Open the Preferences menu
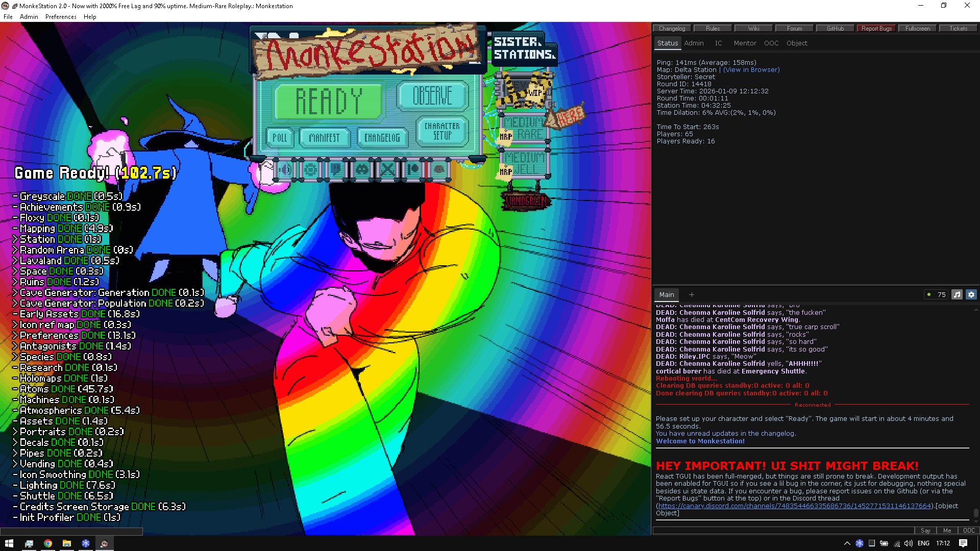The height and width of the screenshot is (551, 980). 61,17
